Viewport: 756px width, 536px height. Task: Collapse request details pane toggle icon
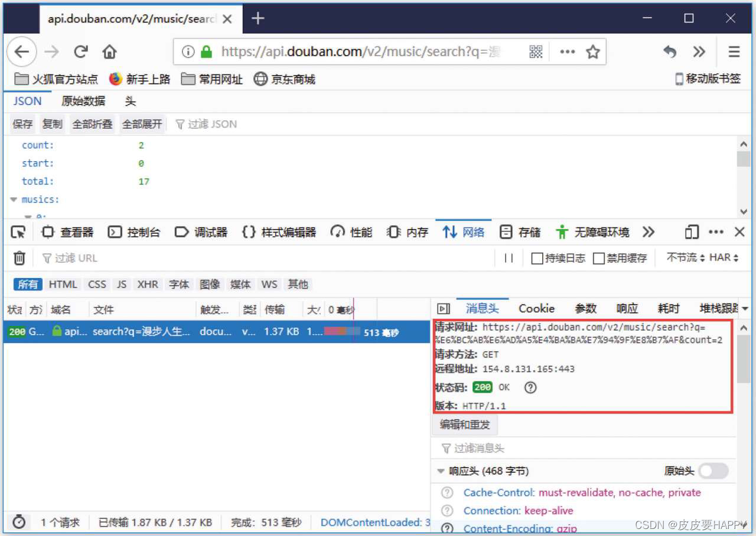(444, 309)
